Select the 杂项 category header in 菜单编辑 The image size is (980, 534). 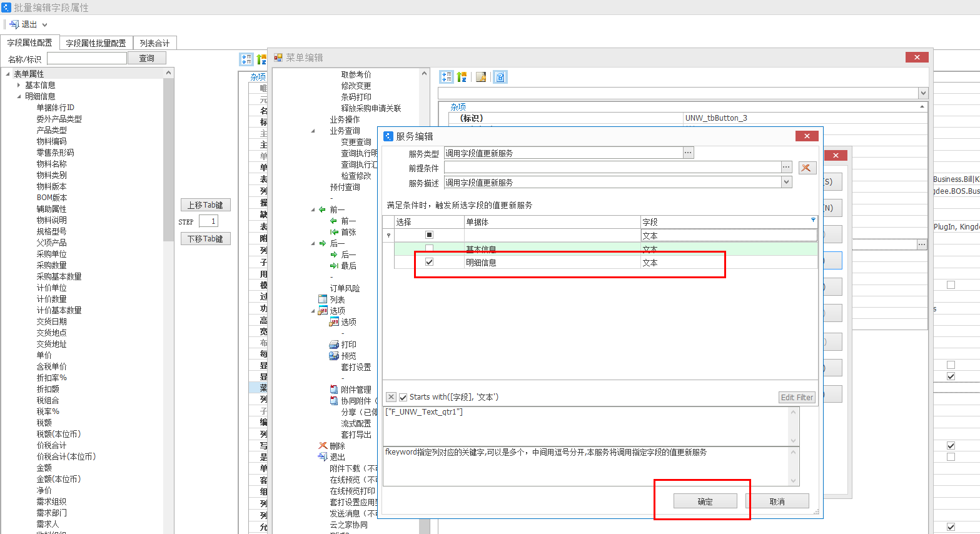click(458, 107)
